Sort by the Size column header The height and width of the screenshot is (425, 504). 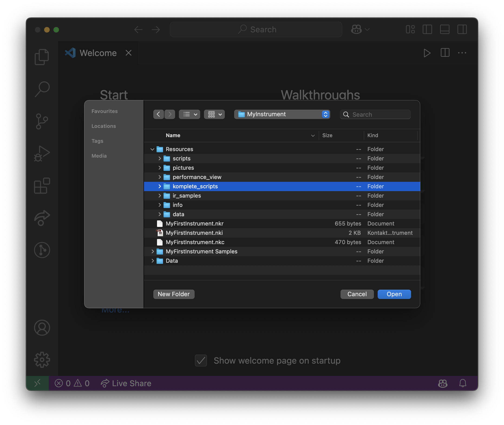[x=327, y=135]
